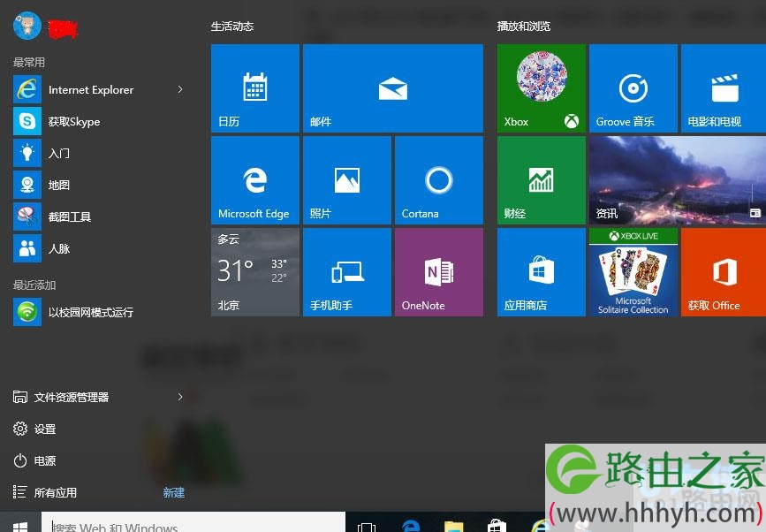
Task: Launch Internet Explorer from most used
Action: pos(91,90)
